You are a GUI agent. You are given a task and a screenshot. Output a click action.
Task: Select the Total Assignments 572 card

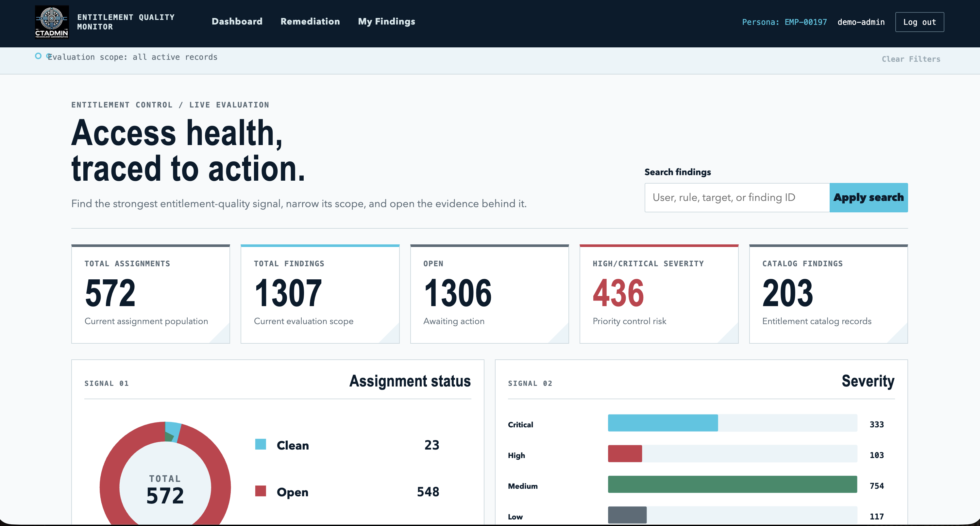[151, 294]
